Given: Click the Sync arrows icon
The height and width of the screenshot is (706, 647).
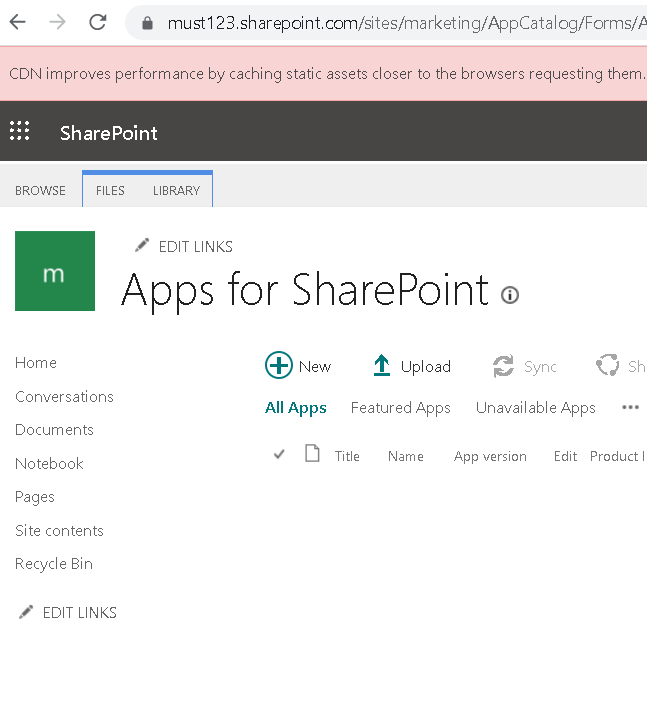Looking at the screenshot, I should [503, 366].
